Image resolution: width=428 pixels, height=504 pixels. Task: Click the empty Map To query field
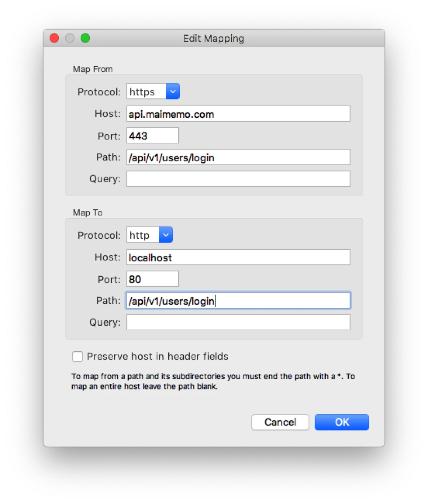[x=238, y=322]
